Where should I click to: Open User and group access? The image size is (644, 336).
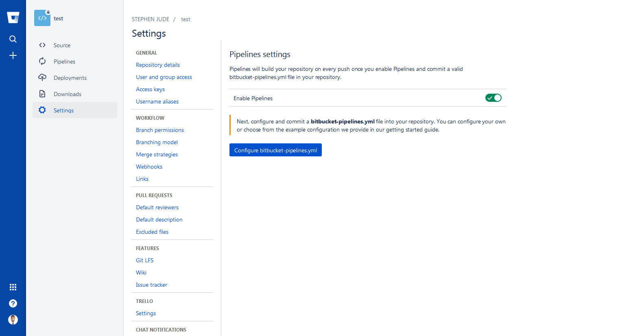click(x=164, y=77)
